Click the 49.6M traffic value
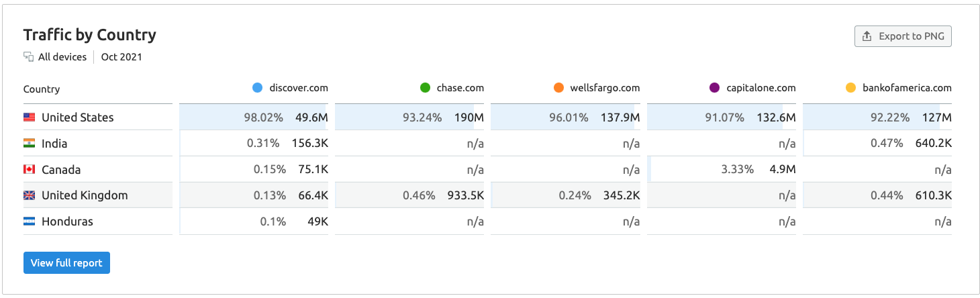Image resolution: width=980 pixels, height=298 pixels. click(311, 117)
